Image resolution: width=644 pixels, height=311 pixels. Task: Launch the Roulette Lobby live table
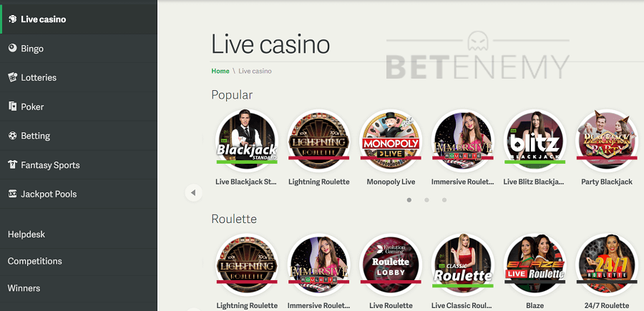[391, 265]
